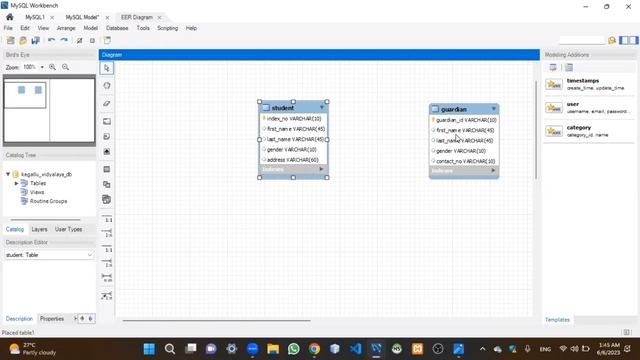Image resolution: width=640 pixels, height=360 pixels.
Task: Pick the n:m relationship tool
Action: click(x=107, y=278)
